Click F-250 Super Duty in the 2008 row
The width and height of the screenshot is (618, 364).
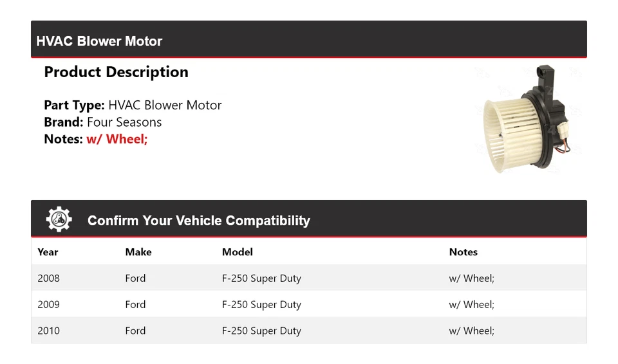pyautogui.click(x=261, y=278)
